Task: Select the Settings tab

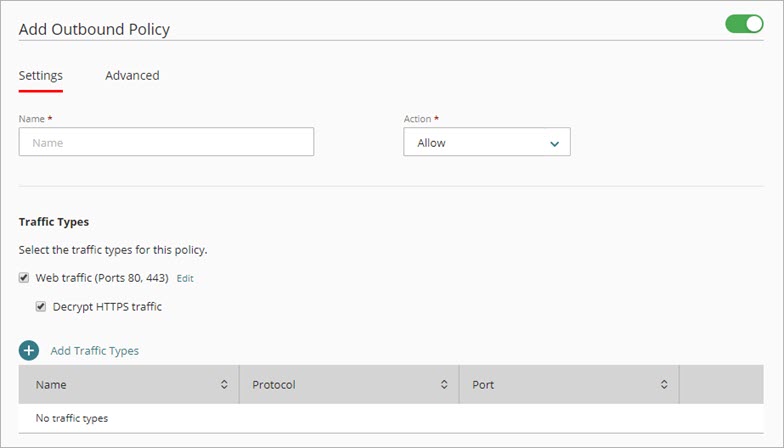Action: pos(41,76)
